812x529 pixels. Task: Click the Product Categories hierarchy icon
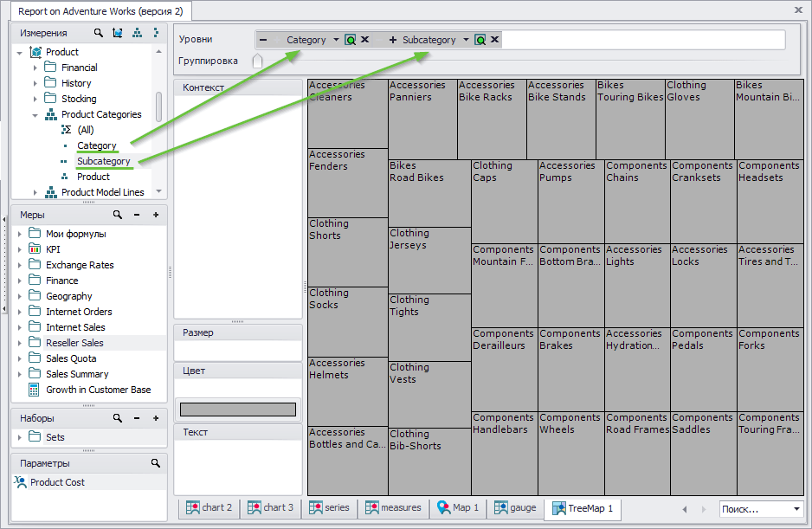51,114
